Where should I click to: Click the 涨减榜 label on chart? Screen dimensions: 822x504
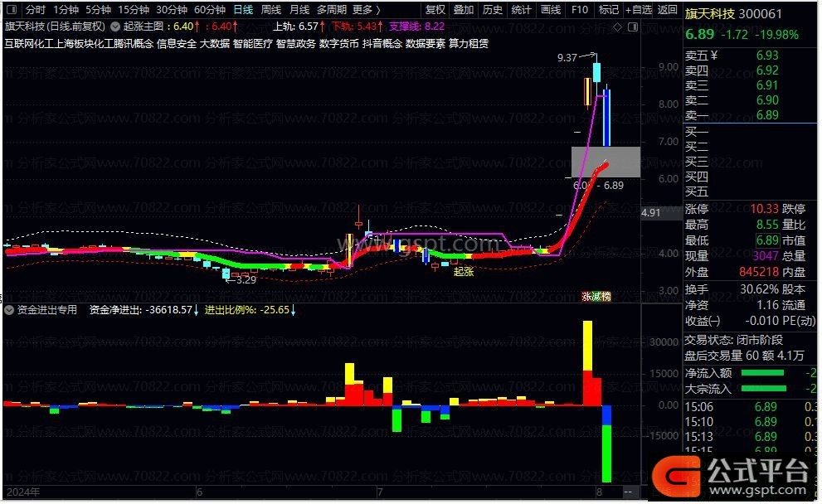click(x=596, y=297)
